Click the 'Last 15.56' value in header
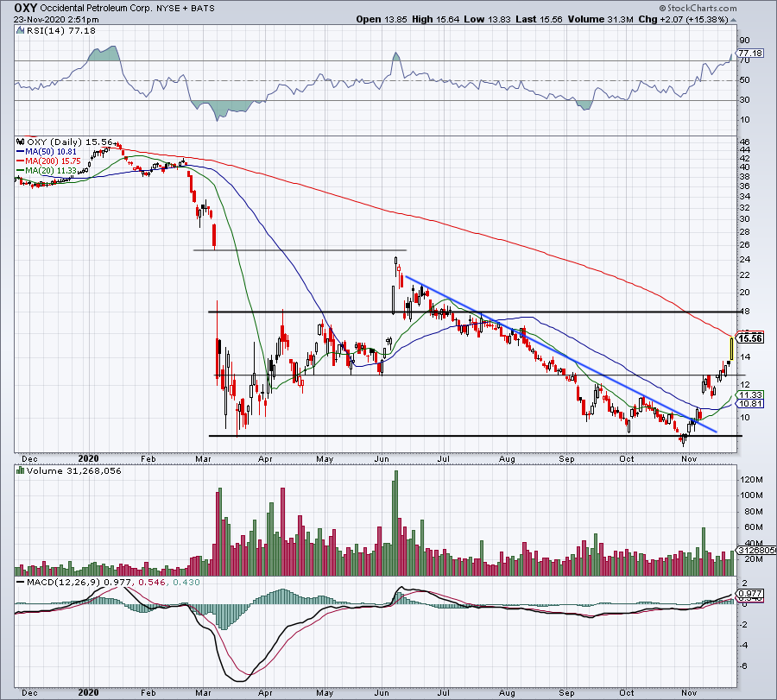 (x=539, y=19)
